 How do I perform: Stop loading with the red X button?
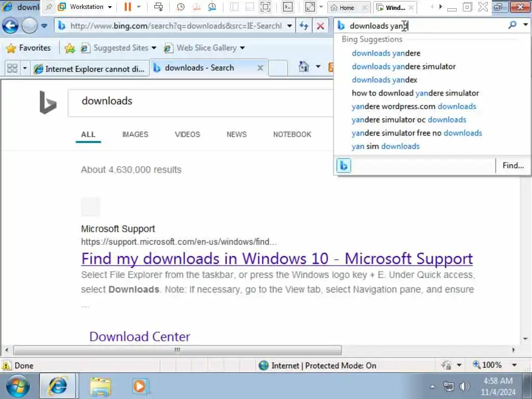pos(320,26)
